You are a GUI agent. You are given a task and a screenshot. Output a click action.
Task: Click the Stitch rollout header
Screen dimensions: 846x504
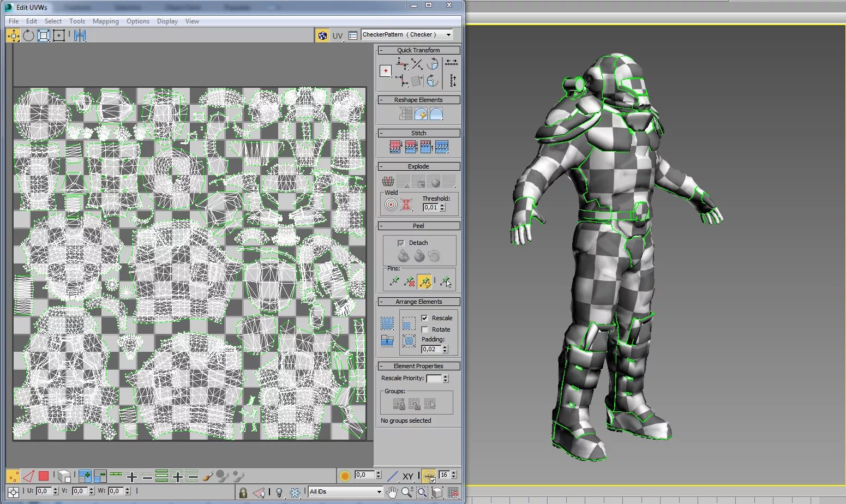418,133
